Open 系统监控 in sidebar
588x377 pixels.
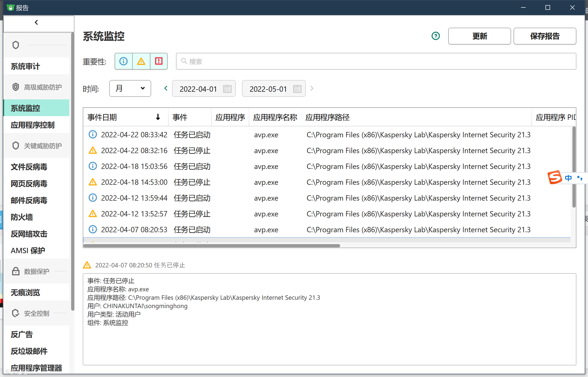coord(36,108)
